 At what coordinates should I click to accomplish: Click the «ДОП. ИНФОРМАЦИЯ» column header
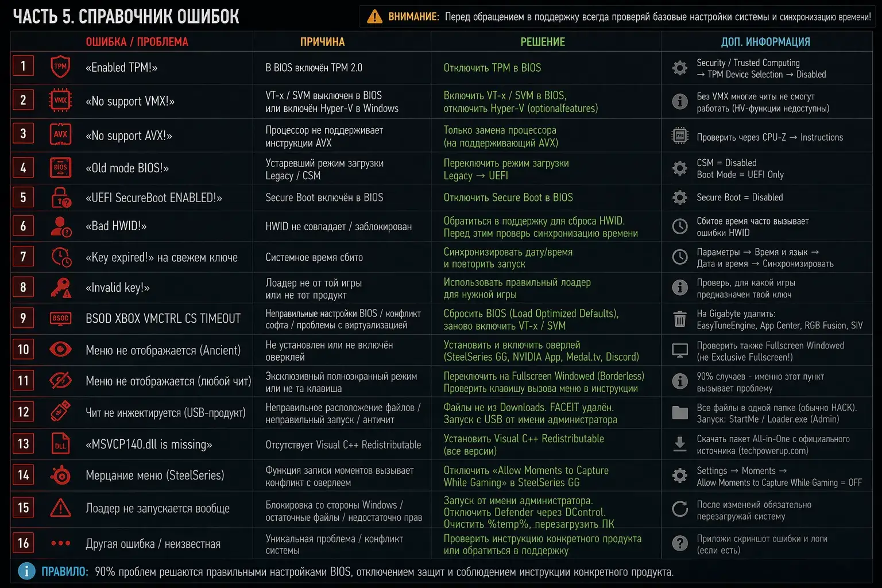pyautogui.click(x=765, y=42)
